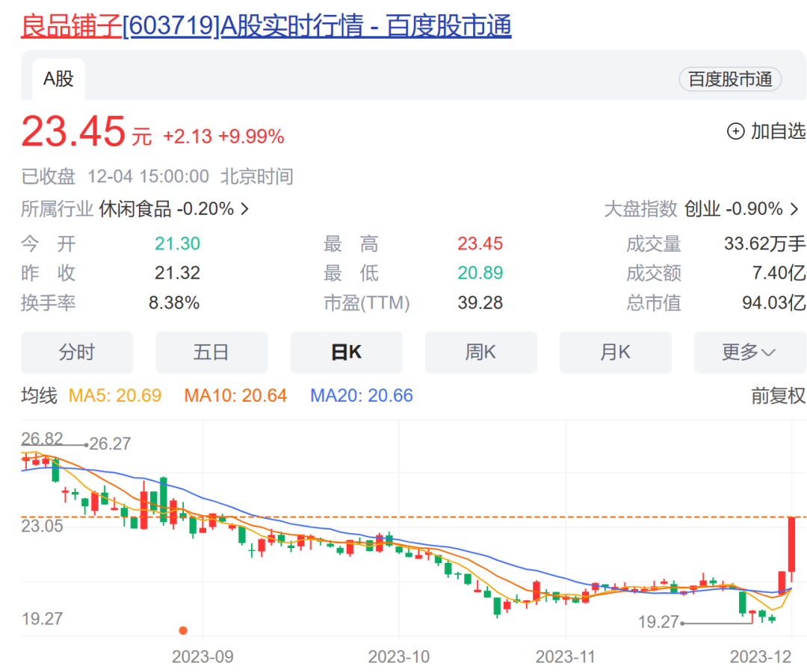Click the MA20: 20.66 indicator
This screenshot has height=672, width=807.
tap(362, 396)
